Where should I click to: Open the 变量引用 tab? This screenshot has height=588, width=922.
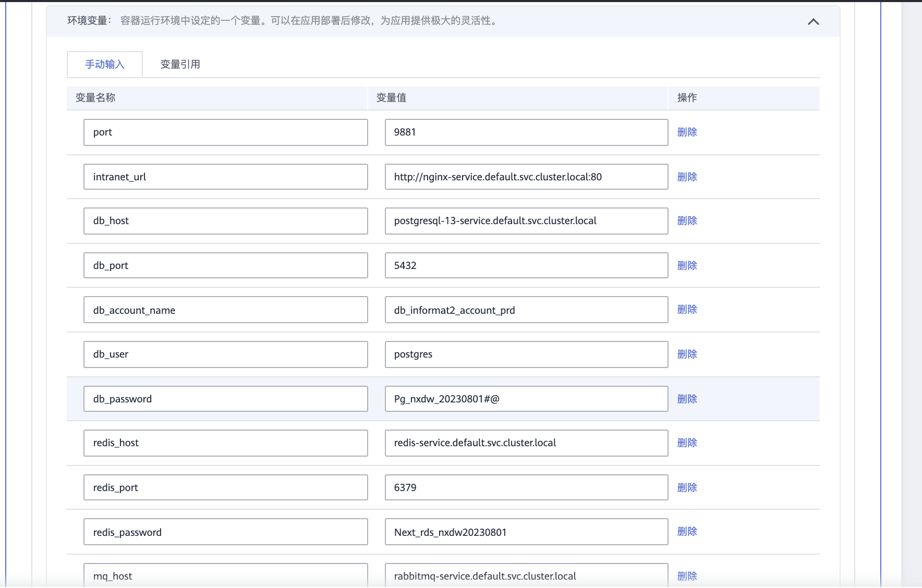tap(180, 64)
